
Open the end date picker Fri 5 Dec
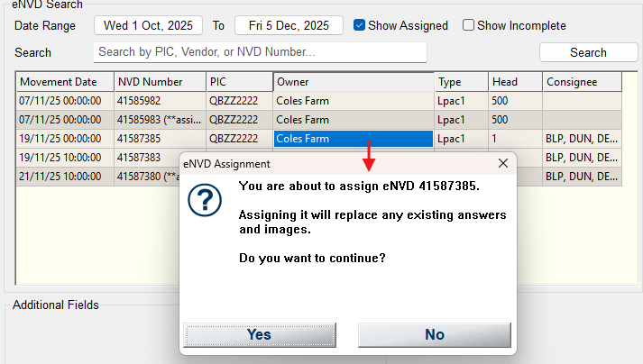(289, 25)
